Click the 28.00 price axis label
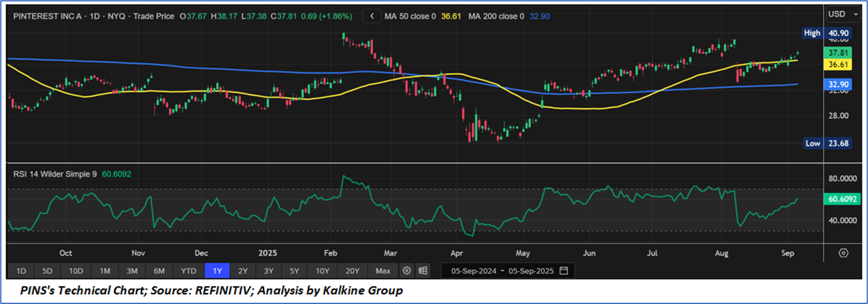Image resolution: width=868 pixels, height=304 pixels. [837, 115]
